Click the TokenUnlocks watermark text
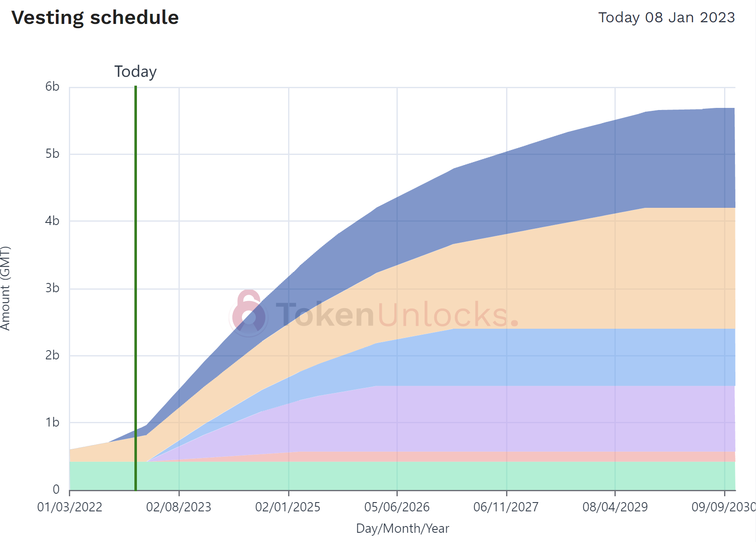The height and width of the screenshot is (542, 756). tap(397, 314)
